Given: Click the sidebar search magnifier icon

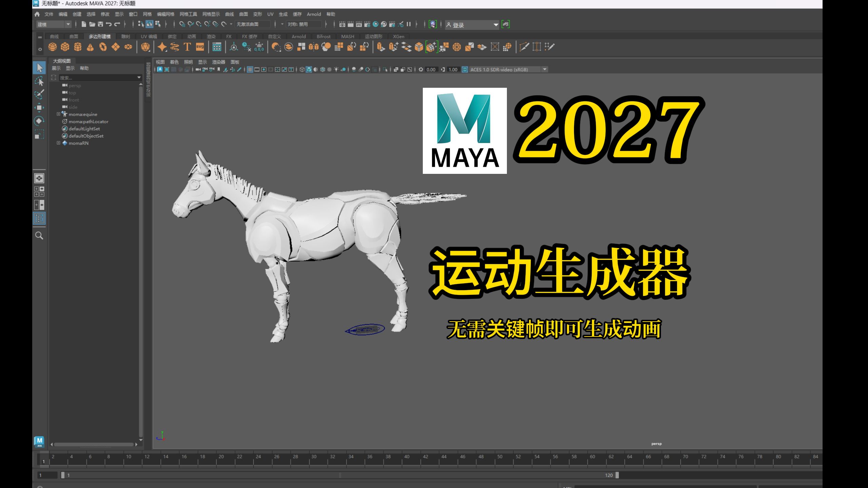Looking at the screenshot, I should click(39, 236).
